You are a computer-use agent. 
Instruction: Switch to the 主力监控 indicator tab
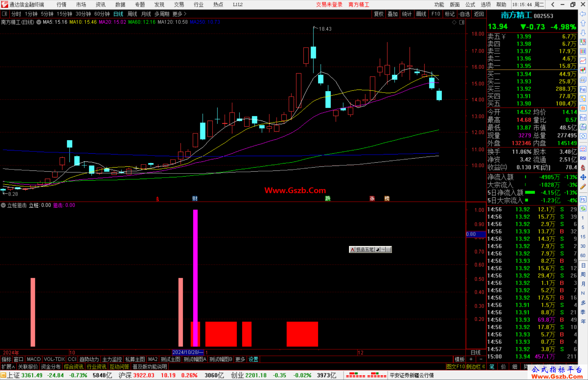point(112,359)
